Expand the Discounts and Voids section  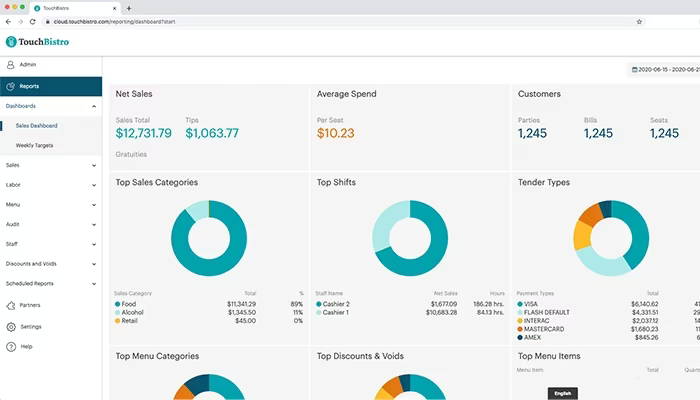(94, 264)
